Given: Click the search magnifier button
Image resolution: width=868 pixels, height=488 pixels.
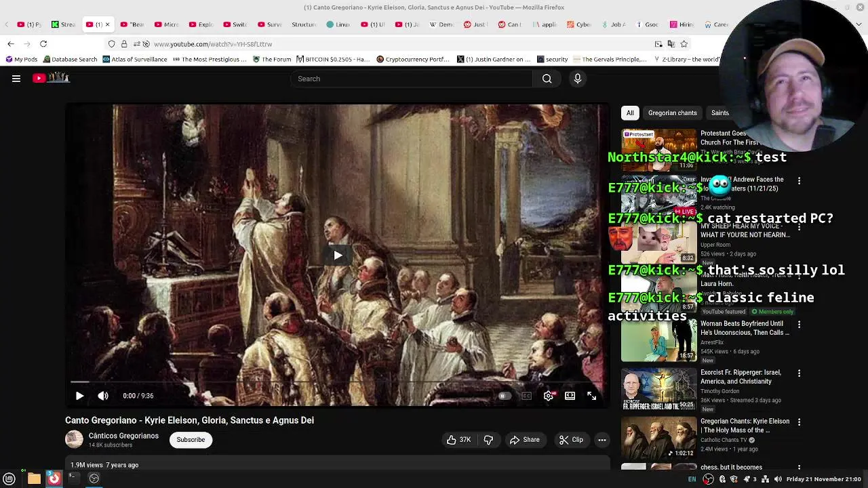Looking at the screenshot, I should (x=547, y=79).
